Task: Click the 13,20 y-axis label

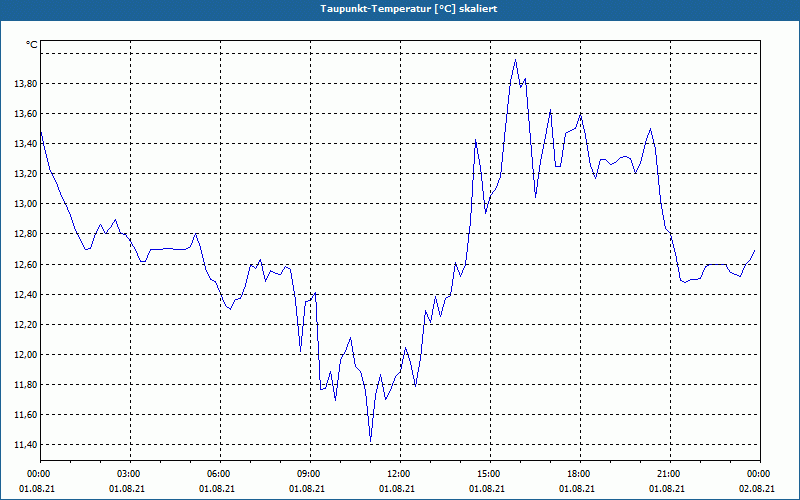Action: point(26,174)
